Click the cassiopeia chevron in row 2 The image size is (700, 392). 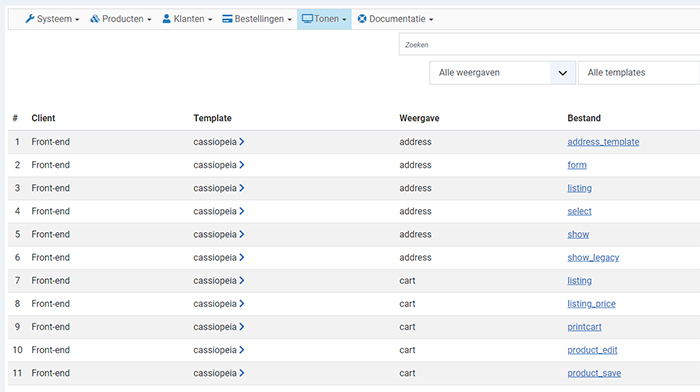pyautogui.click(x=242, y=165)
